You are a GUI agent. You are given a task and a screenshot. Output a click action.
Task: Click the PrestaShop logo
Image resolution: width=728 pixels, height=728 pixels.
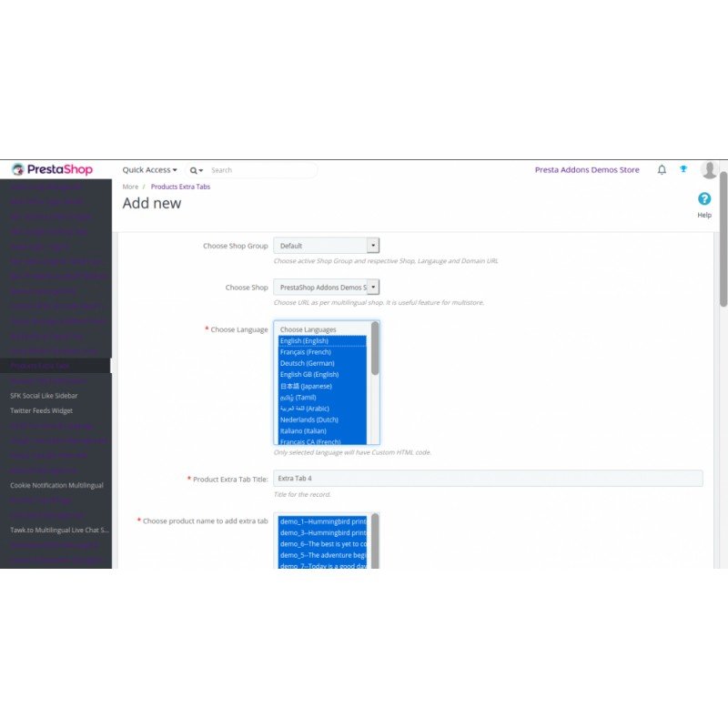coord(53,169)
